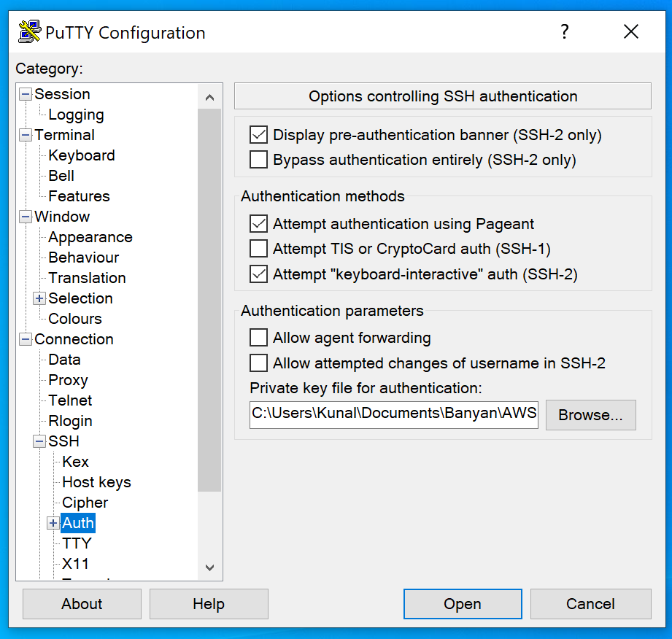Click the Help button
672x639 pixels.
tap(209, 604)
